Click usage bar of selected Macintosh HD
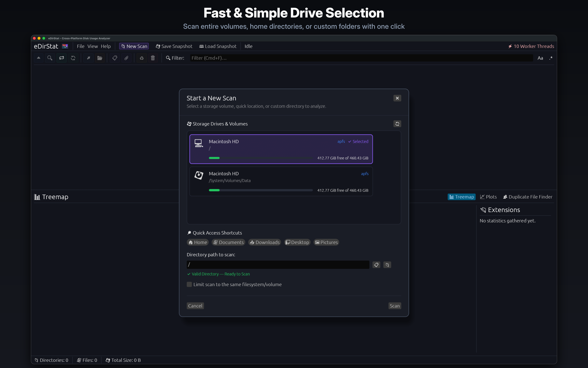The height and width of the screenshot is (368, 588). [x=261, y=158]
